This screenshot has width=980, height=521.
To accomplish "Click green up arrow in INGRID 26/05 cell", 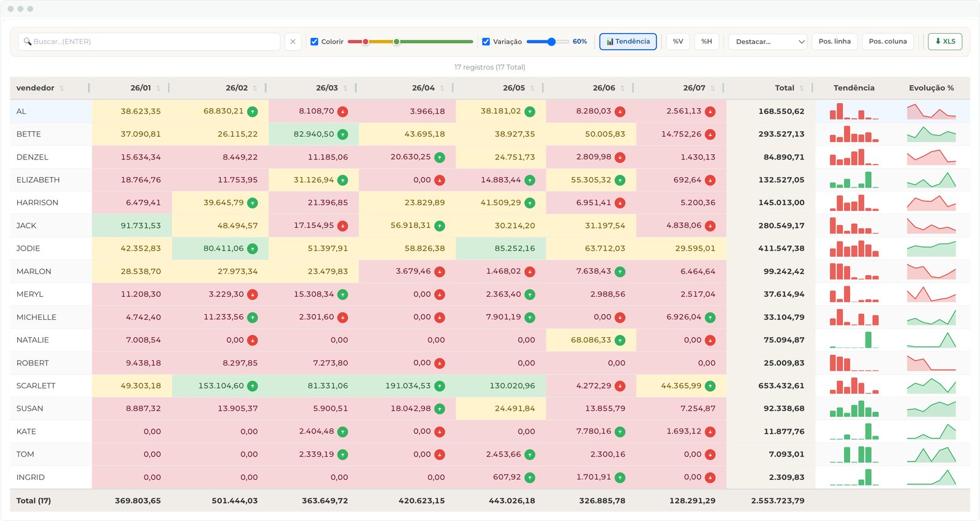I will tap(530, 477).
